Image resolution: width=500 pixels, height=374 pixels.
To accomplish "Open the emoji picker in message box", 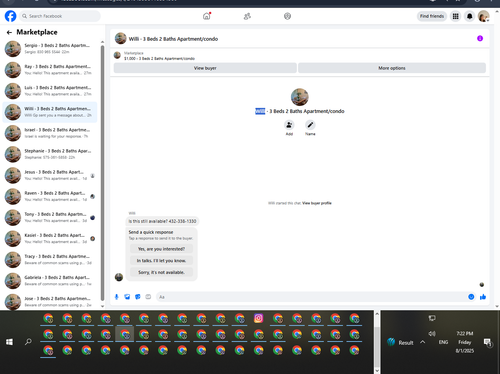I will click(x=471, y=297).
